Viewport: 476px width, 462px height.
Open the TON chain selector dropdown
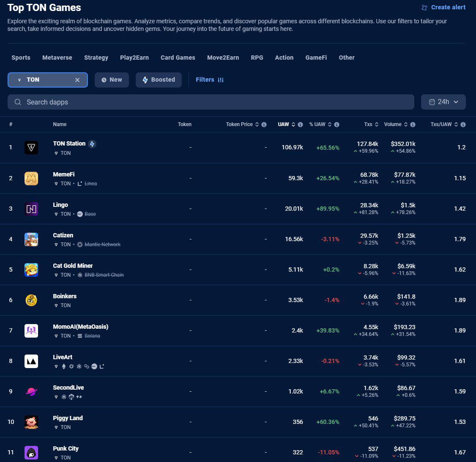click(x=48, y=80)
